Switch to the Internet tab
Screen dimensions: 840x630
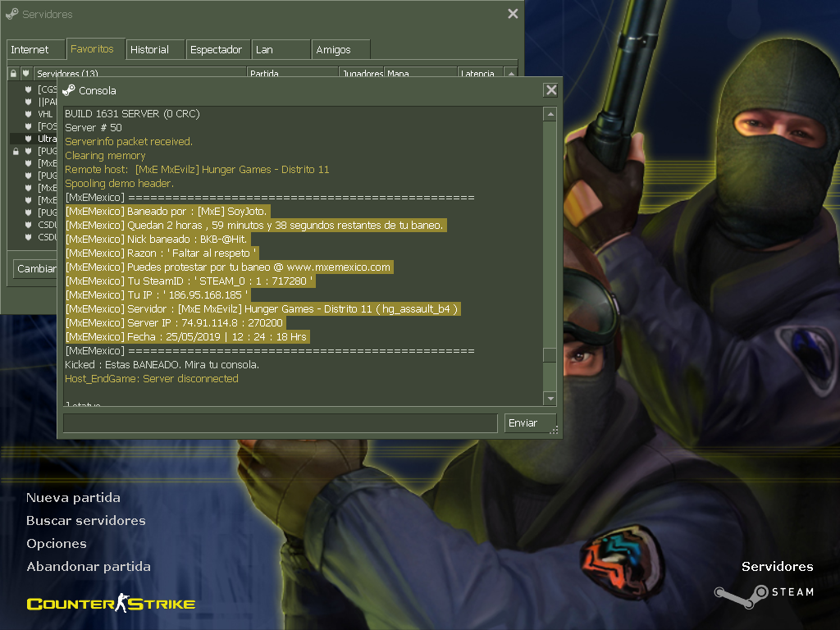[x=35, y=49]
